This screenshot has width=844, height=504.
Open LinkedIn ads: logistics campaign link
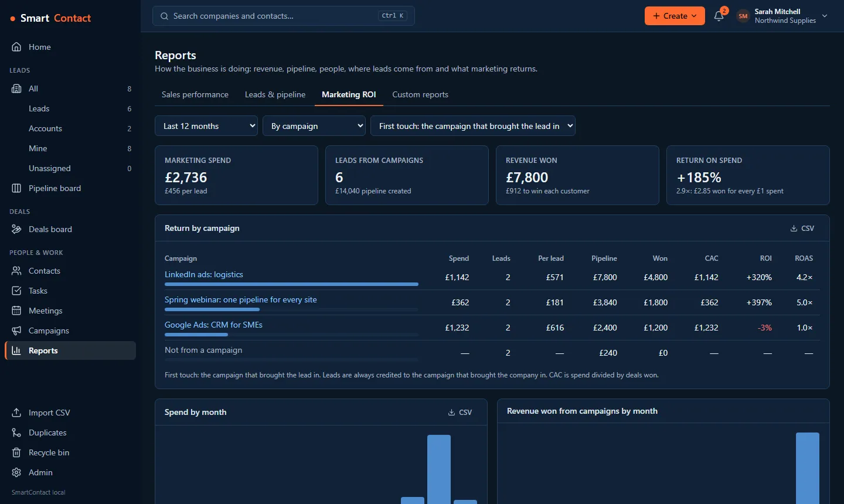pyautogui.click(x=204, y=274)
